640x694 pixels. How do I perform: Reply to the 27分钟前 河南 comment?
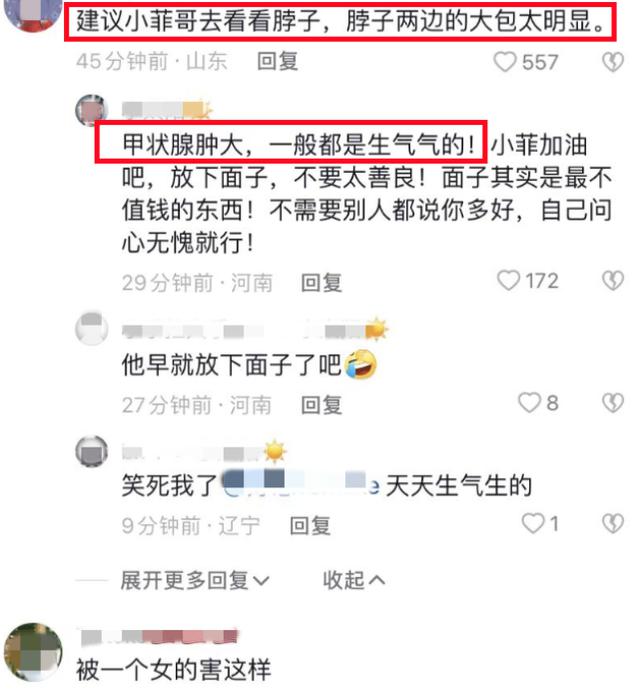coord(321,405)
